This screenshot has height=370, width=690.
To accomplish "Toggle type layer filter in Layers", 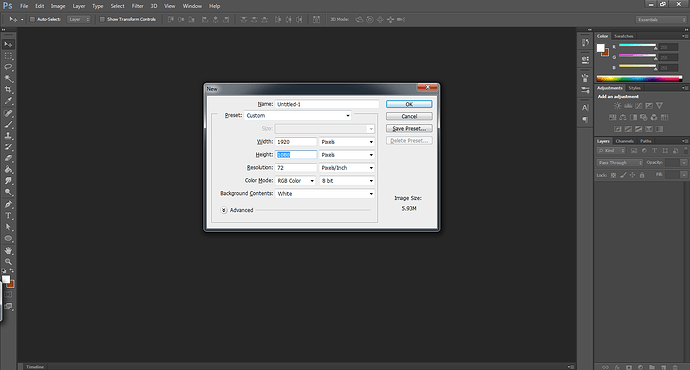I will click(654, 150).
